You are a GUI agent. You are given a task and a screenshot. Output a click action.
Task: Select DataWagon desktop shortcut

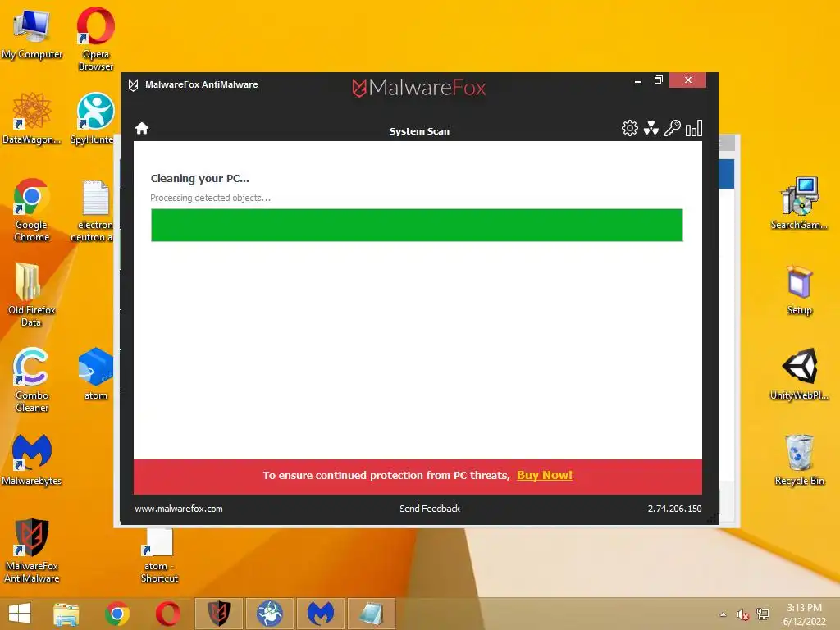click(x=32, y=119)
